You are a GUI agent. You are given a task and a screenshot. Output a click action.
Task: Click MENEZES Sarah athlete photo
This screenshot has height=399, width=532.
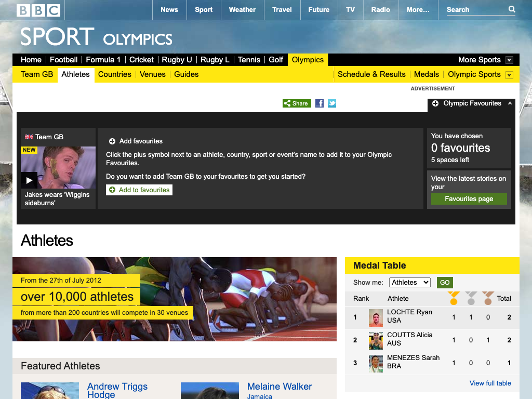(376, 363)
